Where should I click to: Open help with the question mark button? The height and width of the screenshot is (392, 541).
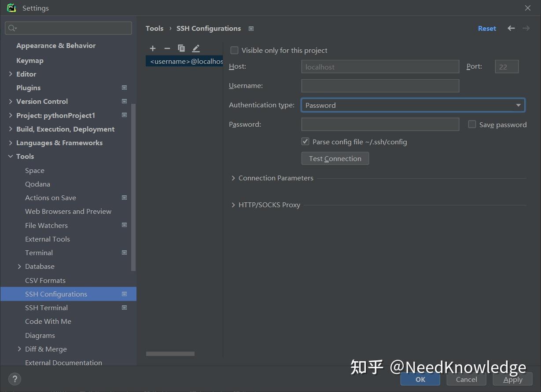click(15, 379)
